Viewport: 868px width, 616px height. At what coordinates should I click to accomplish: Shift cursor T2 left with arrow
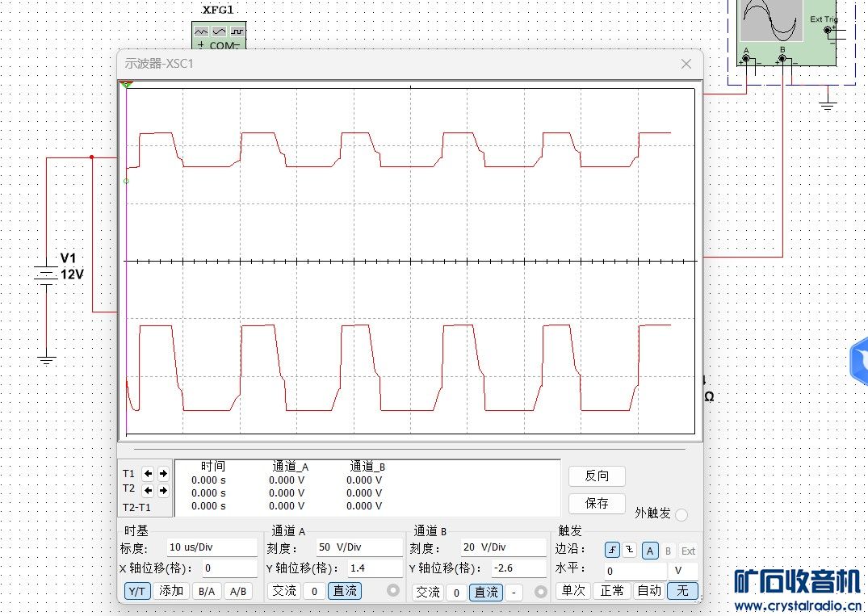148,490
